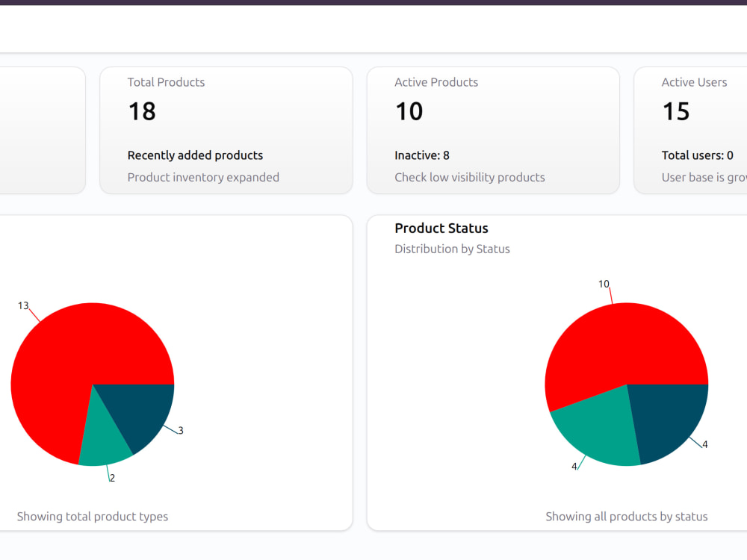This screenshot has width=747, height=560.
Task: Click the Showing total product types caption
Action: 93,517
